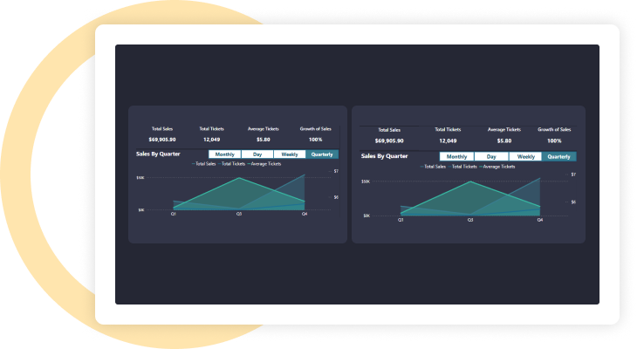Select the Monthly tab in the right panel

pos(456,156)
